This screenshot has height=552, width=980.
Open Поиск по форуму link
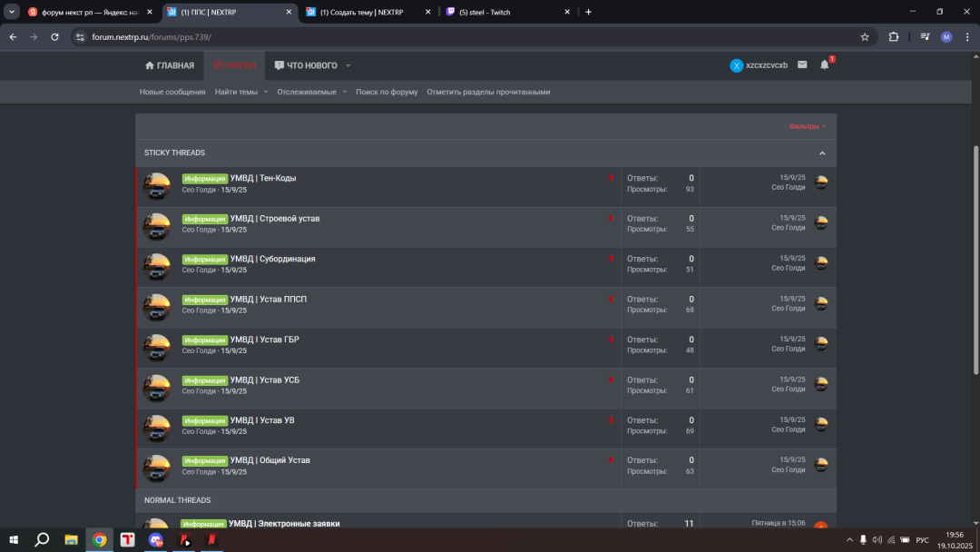click(x=387, y=92)
